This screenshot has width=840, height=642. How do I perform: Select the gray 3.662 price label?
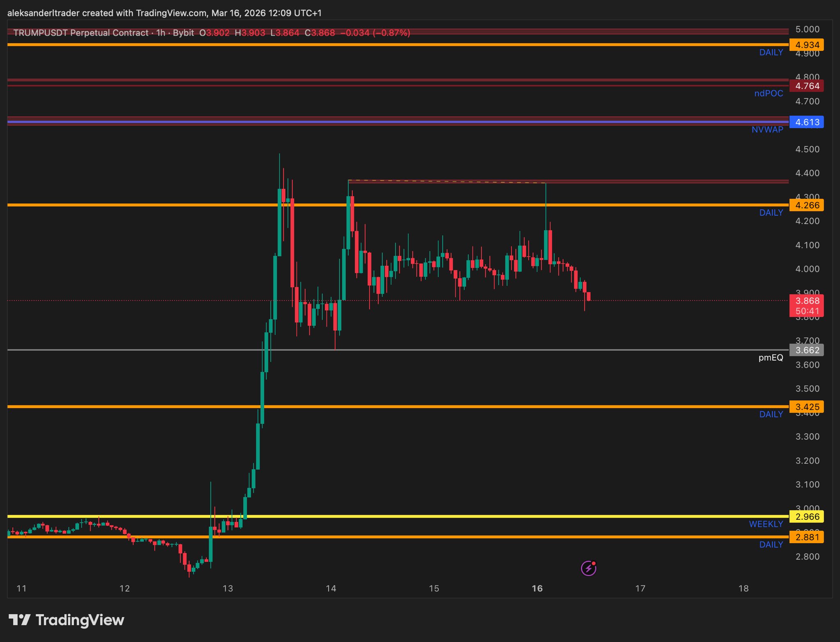coord(806,350)
